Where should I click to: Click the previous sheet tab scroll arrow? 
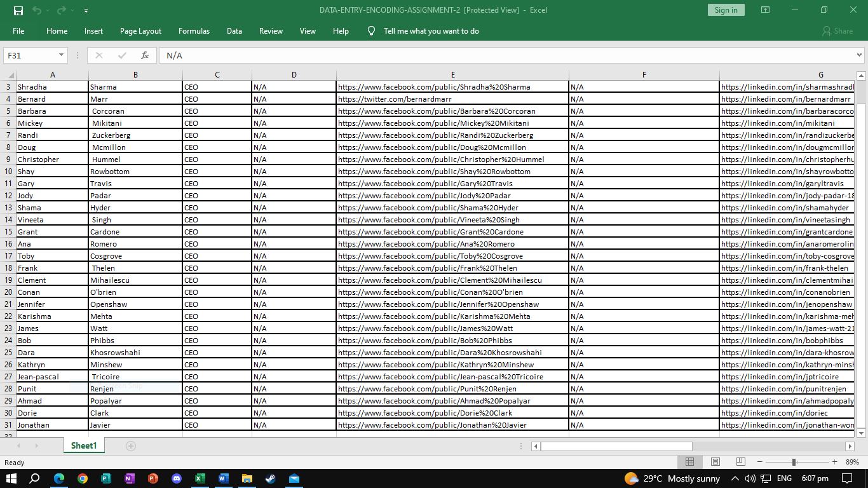[18, 446]
